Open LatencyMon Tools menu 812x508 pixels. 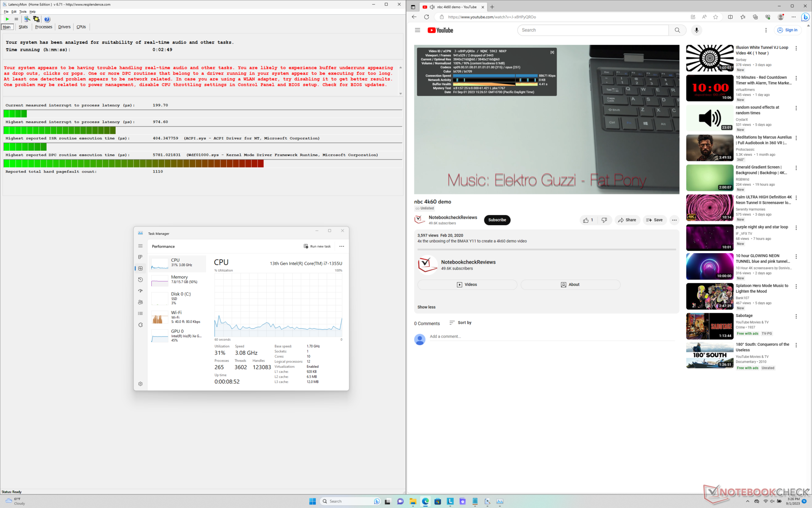coord(23,11)
